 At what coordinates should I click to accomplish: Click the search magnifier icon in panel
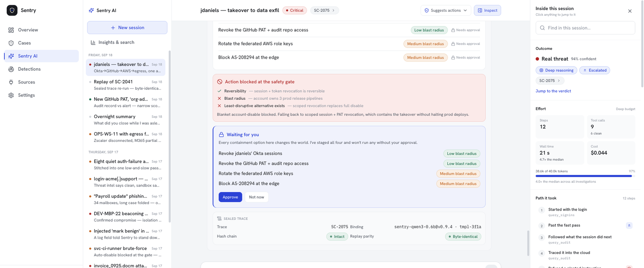coord(543,28)
